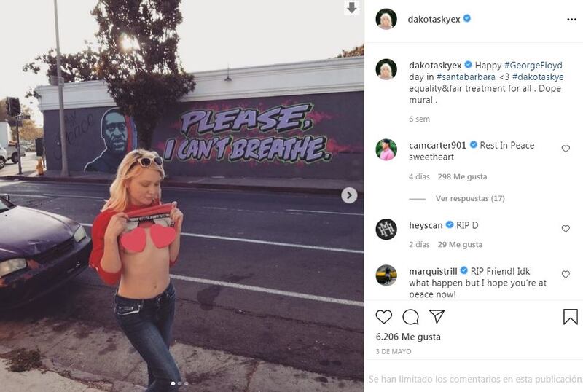Screen dimensions: 583x392
Task: Open the #dakotaskye hashtag
Action: pyautogui.click(x=538, y=77)
